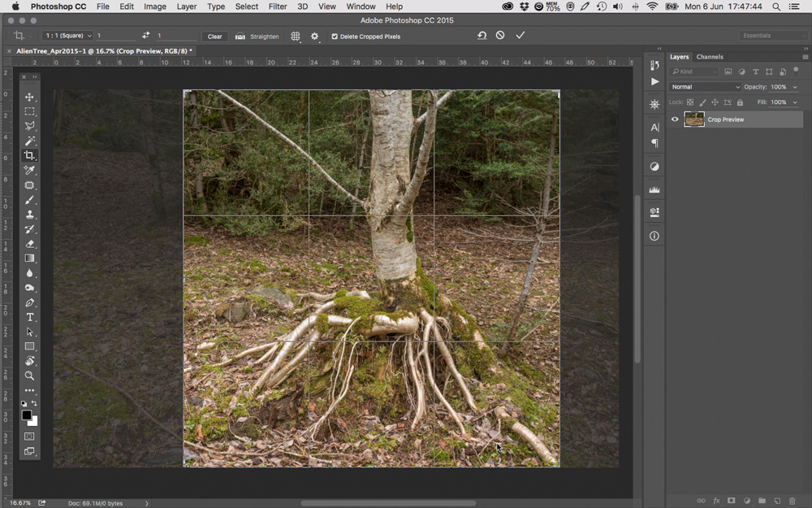Select the Rectangular Marquee tool
The height and width of the screenshot is (508, 812).
point(30,111)
